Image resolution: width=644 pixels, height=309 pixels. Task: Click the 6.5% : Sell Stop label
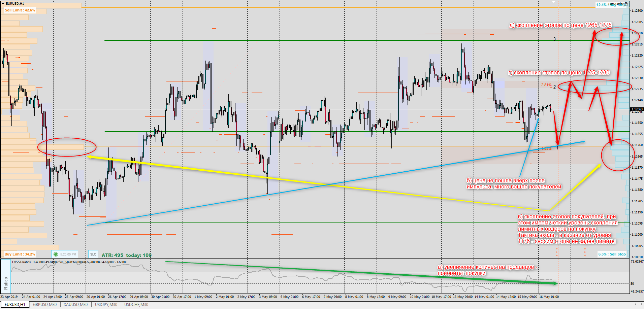[x=612, y=254]
